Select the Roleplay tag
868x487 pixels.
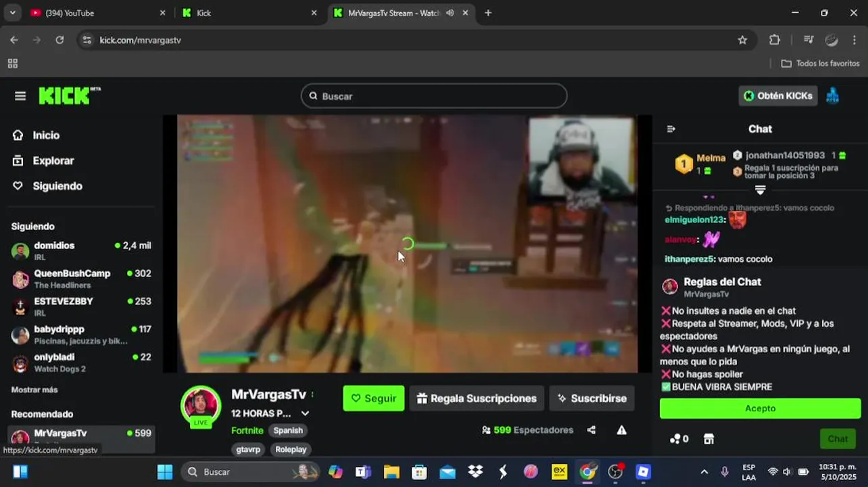tap(291, 449)
